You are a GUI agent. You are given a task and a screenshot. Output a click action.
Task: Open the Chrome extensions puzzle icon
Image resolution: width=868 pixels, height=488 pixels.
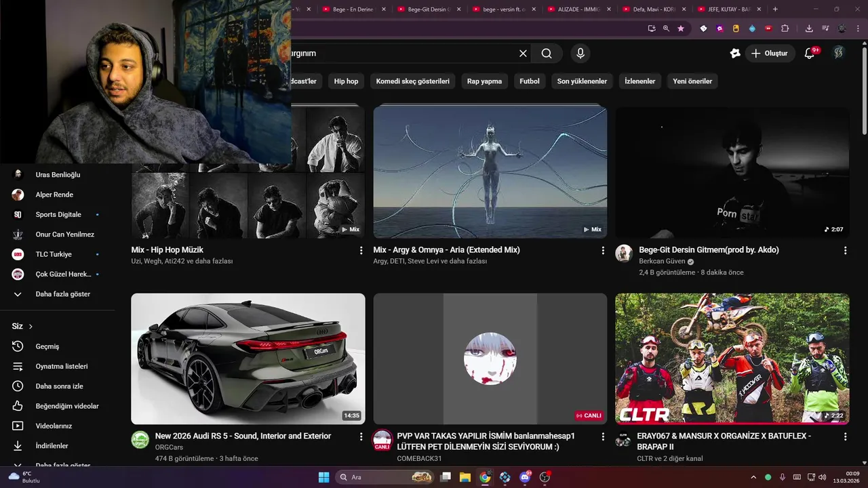[x=785, y=28]
